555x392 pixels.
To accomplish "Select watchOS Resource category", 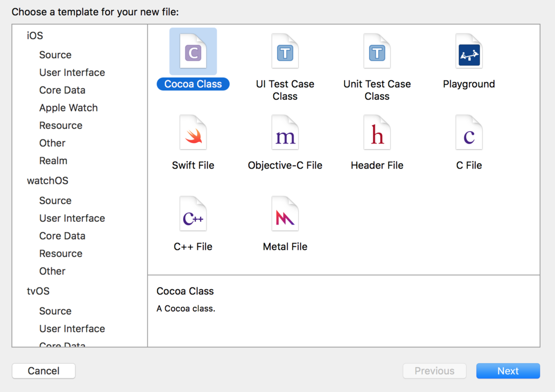I will (x=61, y=254).
